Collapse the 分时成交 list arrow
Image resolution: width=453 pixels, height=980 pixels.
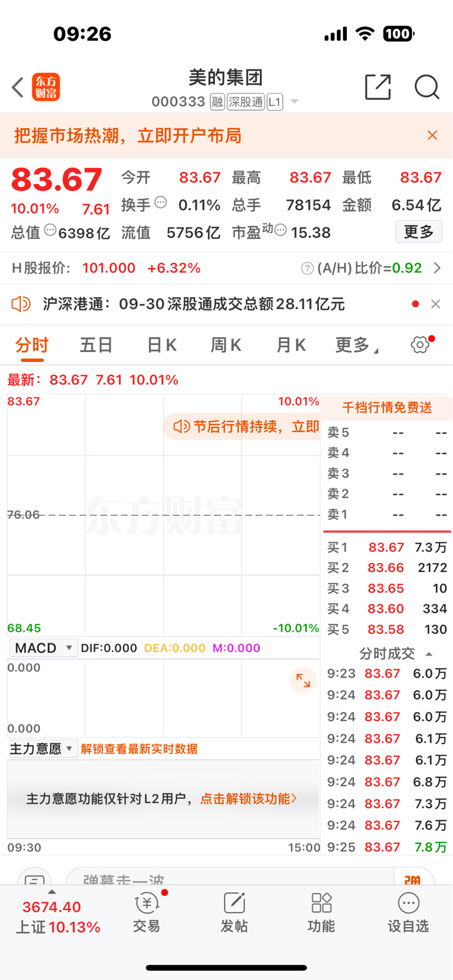429,654
